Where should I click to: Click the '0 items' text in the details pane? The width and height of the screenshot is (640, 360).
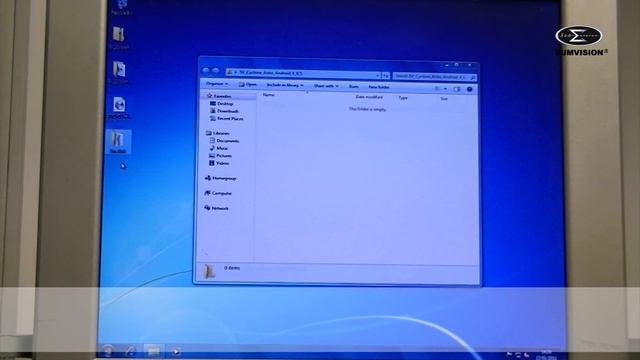click(x=232, y=268)
